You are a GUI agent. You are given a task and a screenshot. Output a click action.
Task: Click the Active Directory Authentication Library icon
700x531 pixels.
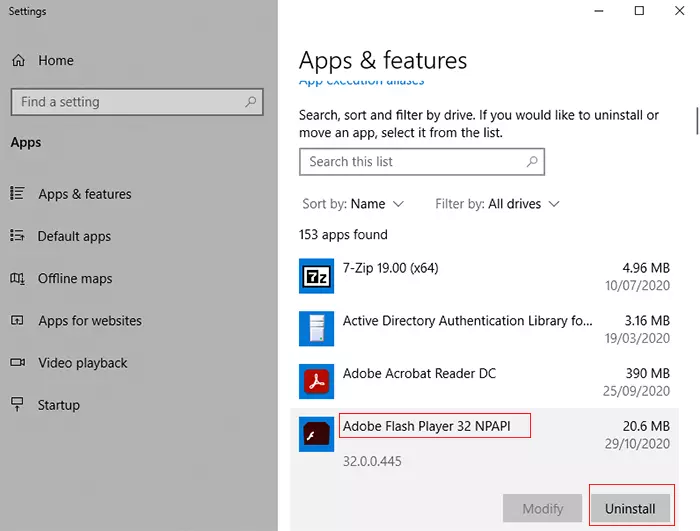click(317, 329)
